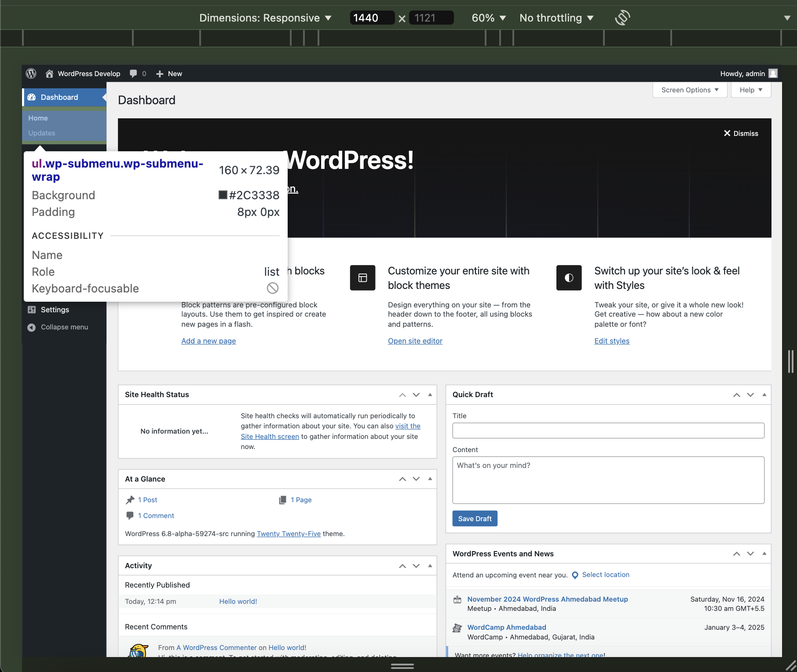Click the Save Draft button
This screenshot has height=672, width=797.
click(x=475, y=519)
